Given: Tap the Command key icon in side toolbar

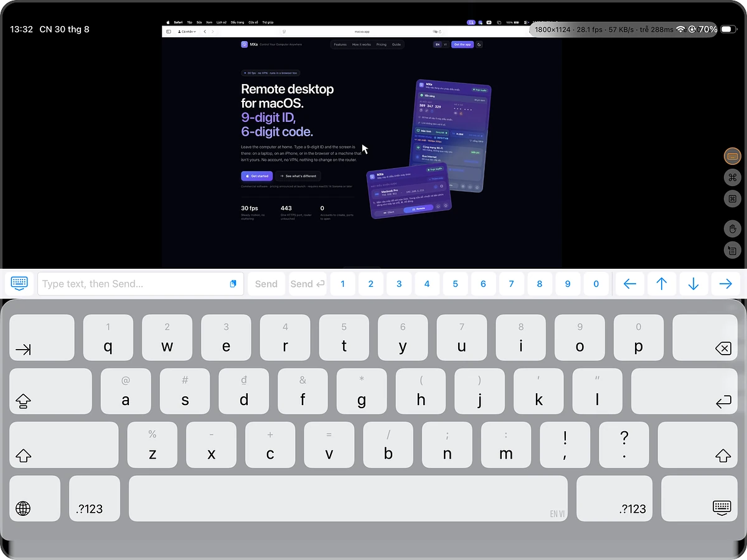Looking at the screenshot, I should point(733,178).
